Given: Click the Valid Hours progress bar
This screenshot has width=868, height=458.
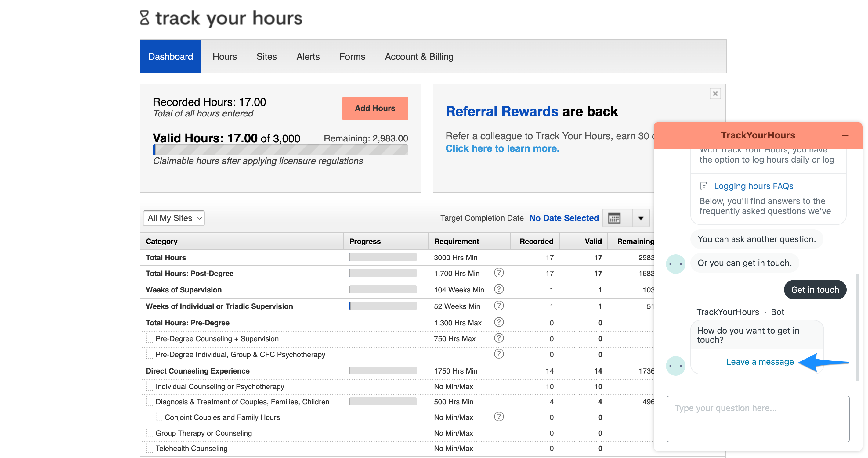Looking at the screenshot, I should click(280, 149).
